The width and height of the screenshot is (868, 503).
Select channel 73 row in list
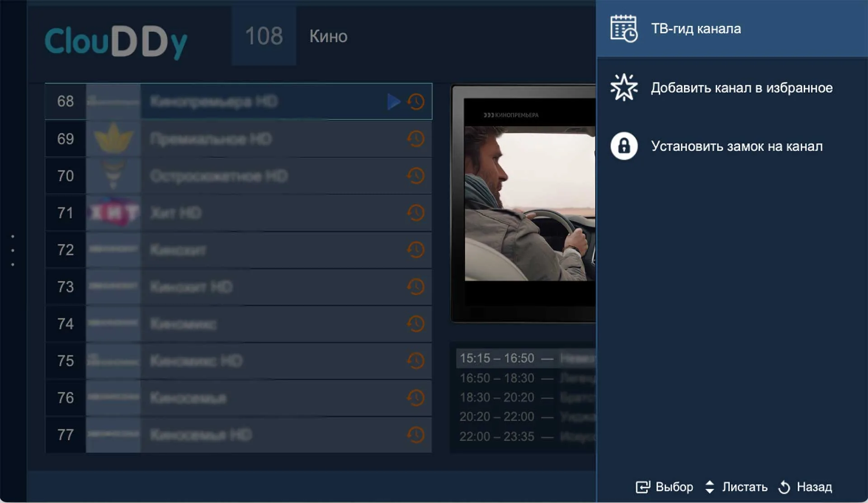click(x=238, y=287)
